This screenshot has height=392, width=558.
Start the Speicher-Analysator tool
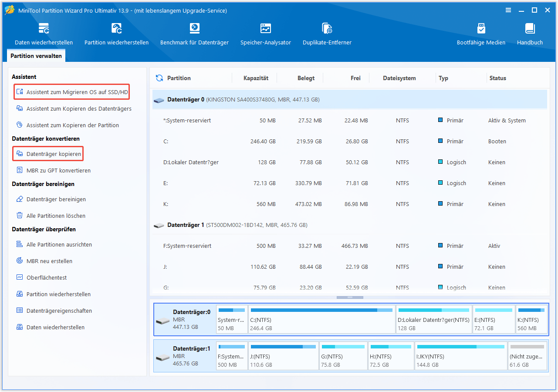266,34
